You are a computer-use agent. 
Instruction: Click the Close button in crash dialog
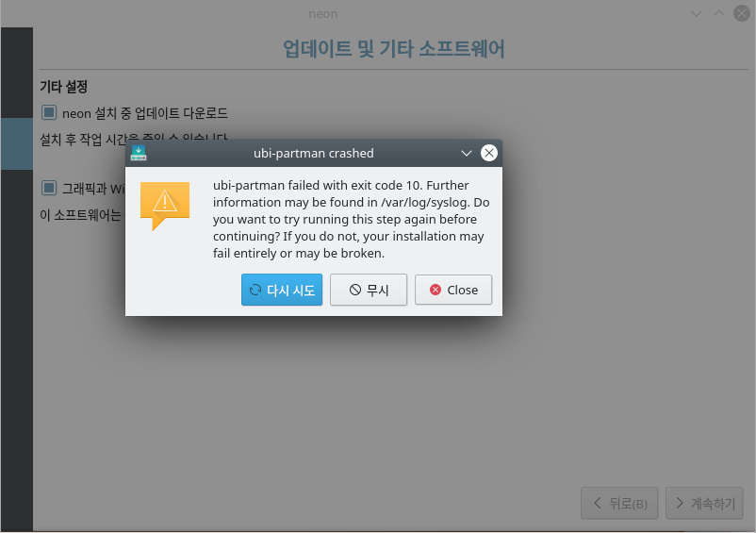453,290
